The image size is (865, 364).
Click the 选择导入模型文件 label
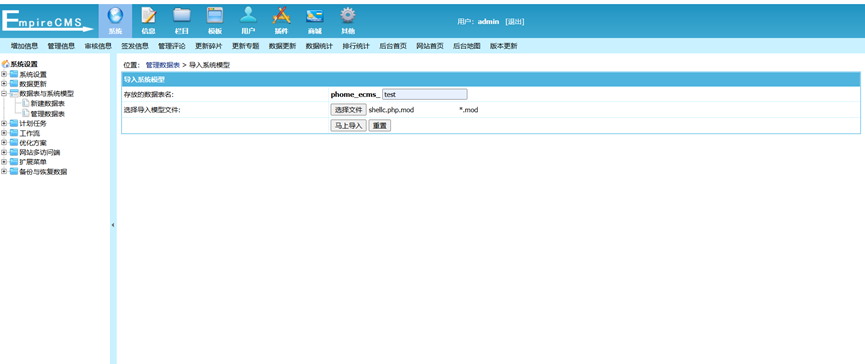(152, 110)
